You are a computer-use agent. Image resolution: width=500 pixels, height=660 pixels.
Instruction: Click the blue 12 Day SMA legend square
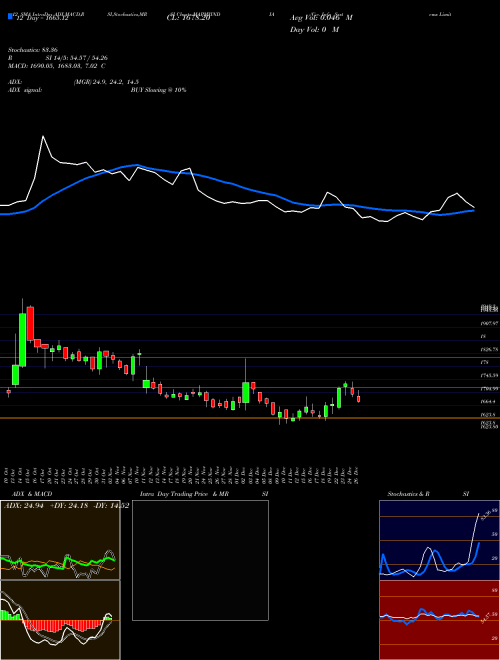click(10, 17)
